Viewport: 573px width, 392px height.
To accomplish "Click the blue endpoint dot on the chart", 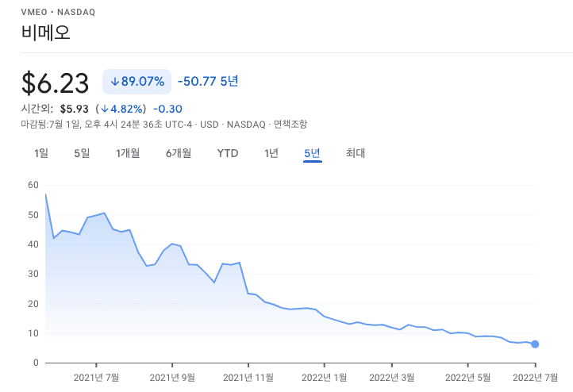I will click(x=535, y=344).
